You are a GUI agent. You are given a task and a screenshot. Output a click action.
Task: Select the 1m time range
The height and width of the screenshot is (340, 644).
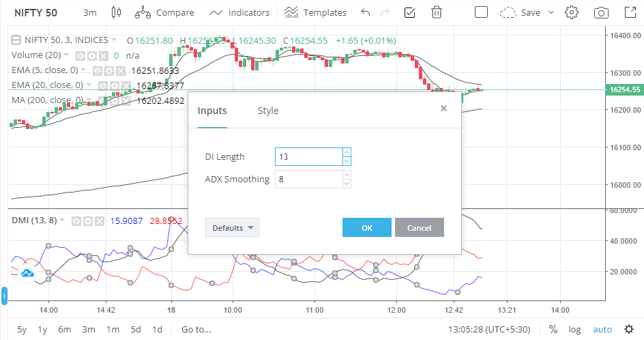tap(113, 329)
